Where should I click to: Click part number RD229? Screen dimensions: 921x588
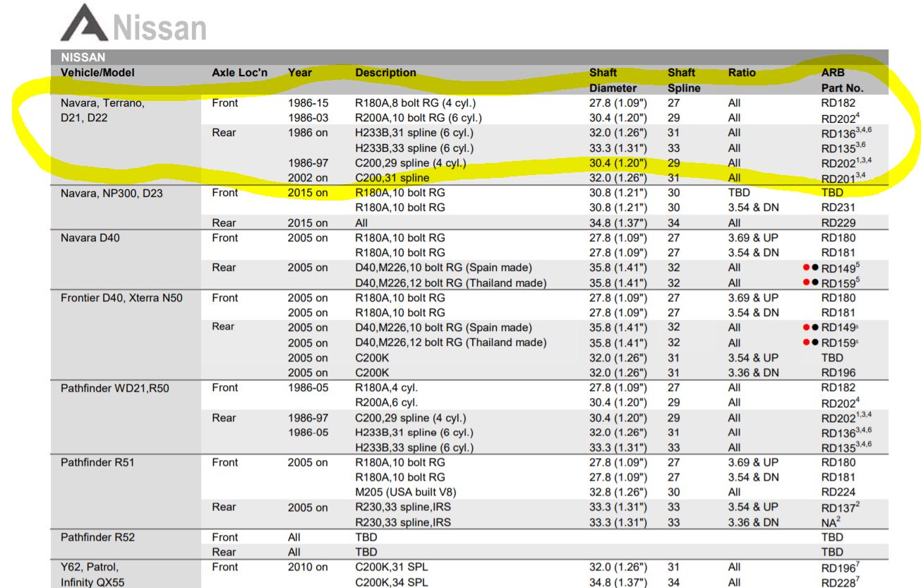pos(838,223)
